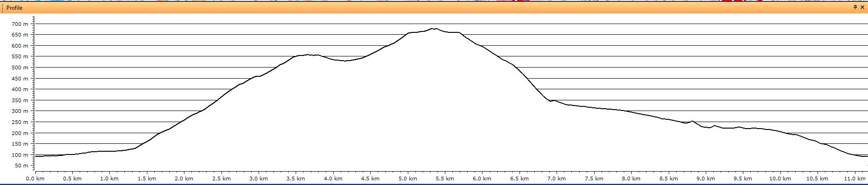This screenshot has height=185, width=868.
Task: Click the 10.5 km distance label
Action: pyautogui.click(x=817, y=179)
